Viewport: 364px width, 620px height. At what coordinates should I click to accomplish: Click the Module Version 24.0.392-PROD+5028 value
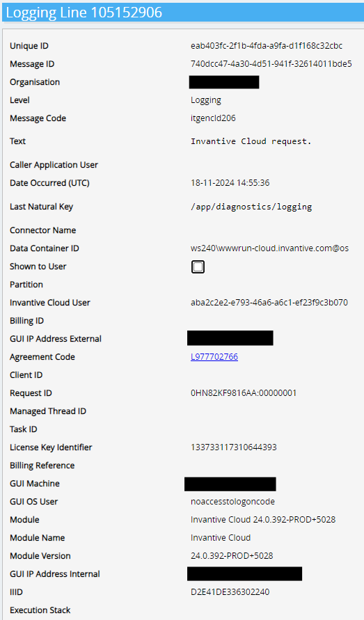(x=232, y=555)
